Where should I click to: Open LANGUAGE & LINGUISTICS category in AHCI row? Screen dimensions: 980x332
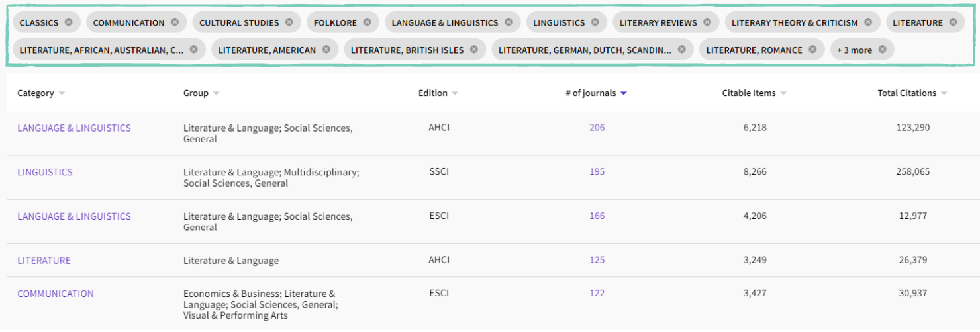click(x=74, y=128)
